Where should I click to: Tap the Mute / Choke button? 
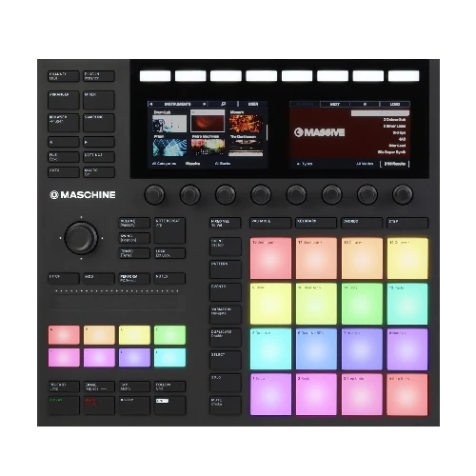click(226, 406)
